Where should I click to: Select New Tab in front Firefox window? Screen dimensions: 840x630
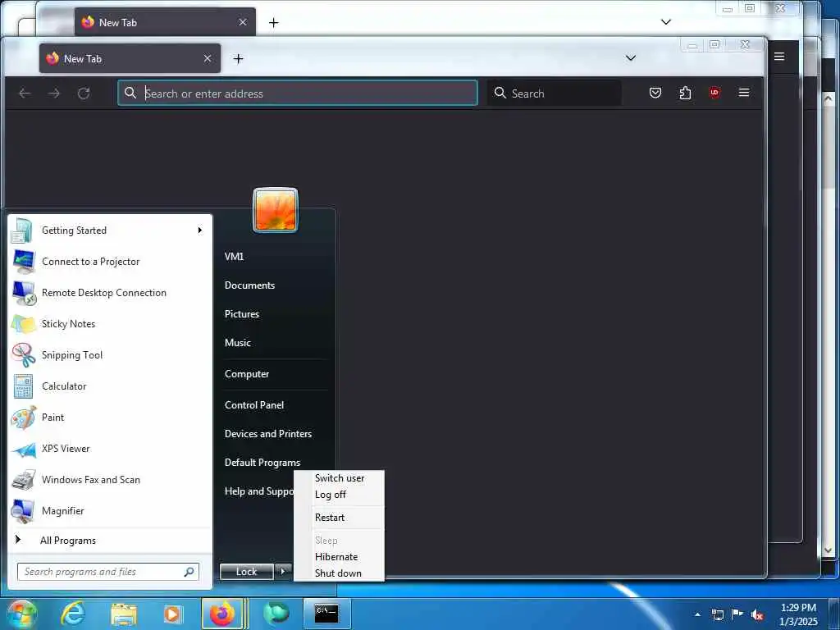coord(130,58)
